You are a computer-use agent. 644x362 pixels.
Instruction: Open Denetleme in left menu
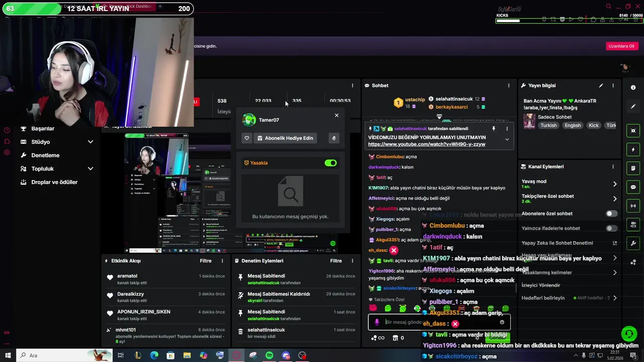[x=45, y=155]
